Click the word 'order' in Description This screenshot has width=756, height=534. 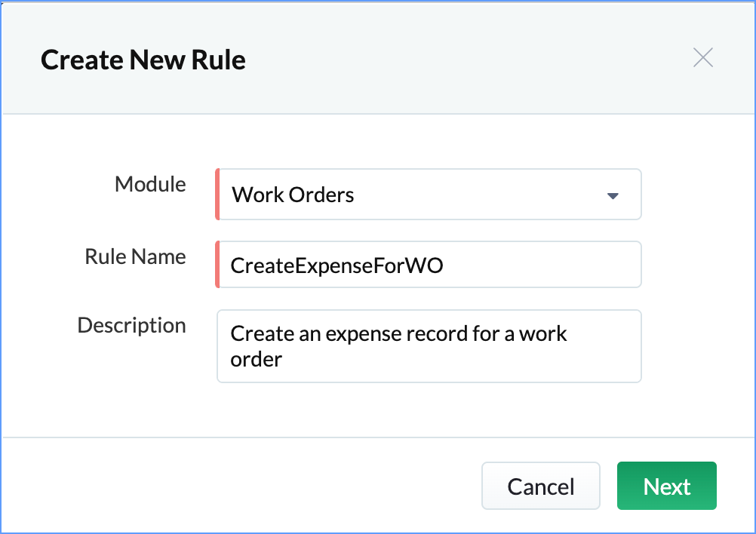256,359
